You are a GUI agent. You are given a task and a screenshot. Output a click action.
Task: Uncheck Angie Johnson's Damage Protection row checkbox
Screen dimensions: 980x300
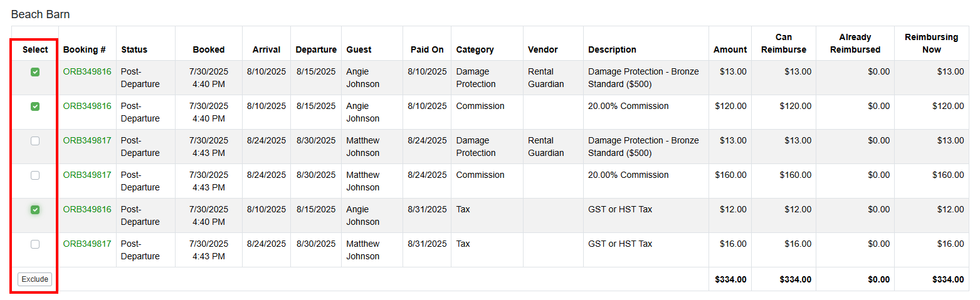(35, 72)
